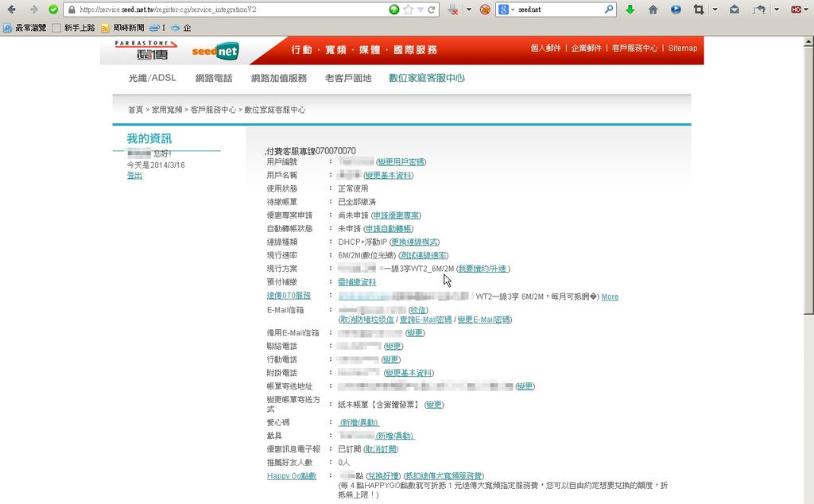Viewport: 814px width, 504px height.
Task: Go back with the browser back arrow
Action: point(11,10)
